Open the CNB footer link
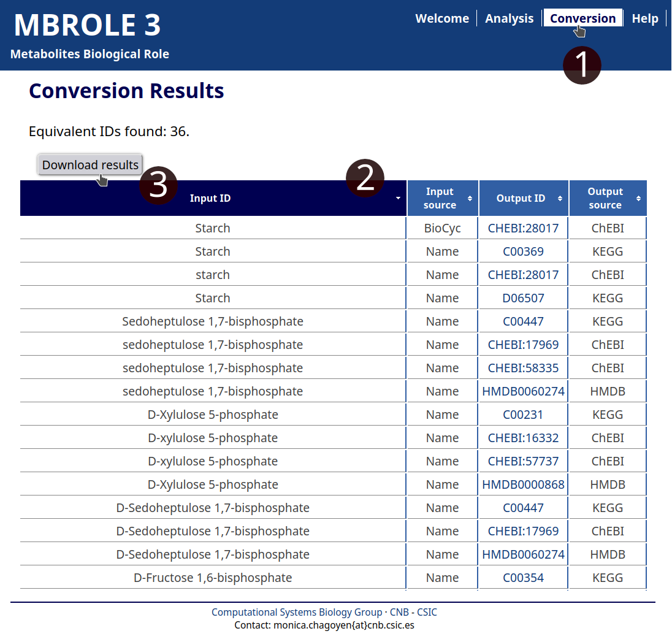Screen dimensions: 672x639 (x=399, y=612)
